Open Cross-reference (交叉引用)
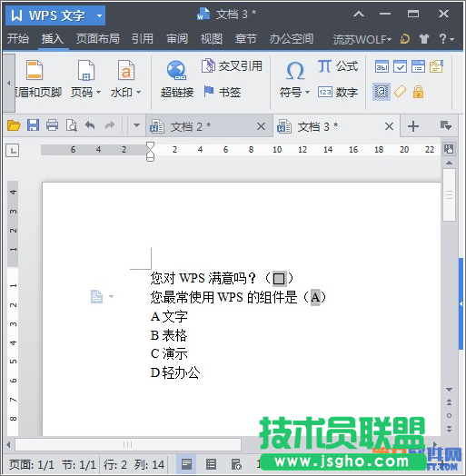466x476 pixels. (x=232, y=66)
